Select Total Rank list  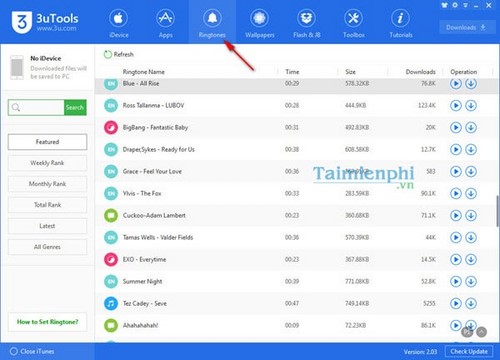tap(47, 205)
